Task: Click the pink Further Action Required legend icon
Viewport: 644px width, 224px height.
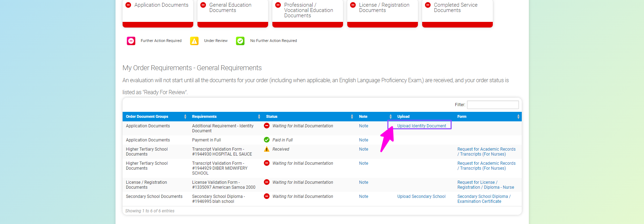Action: (131, 41)
